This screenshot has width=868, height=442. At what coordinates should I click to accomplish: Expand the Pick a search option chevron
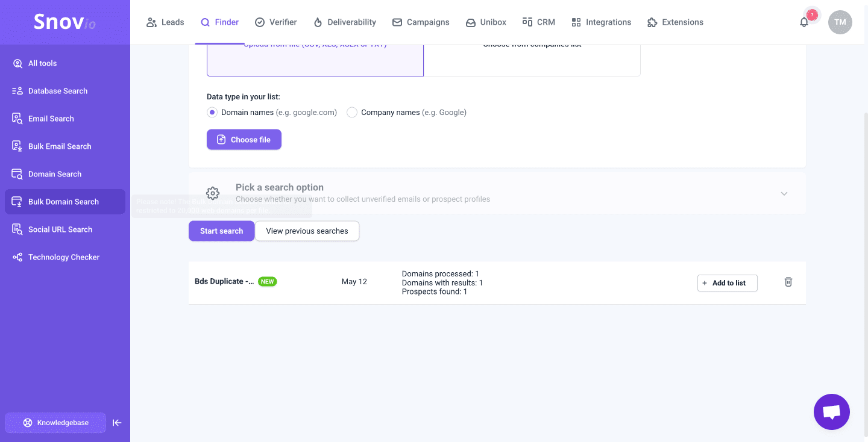[784, 193]
